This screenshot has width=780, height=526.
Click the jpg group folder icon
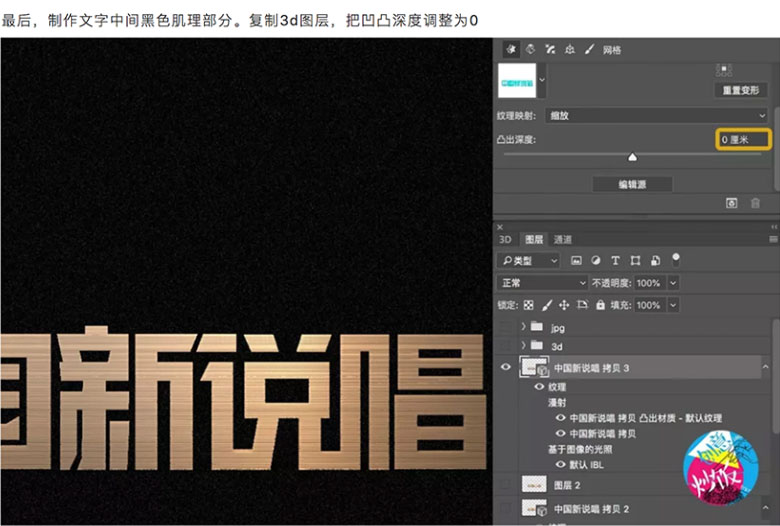click(x=537, y=326)
